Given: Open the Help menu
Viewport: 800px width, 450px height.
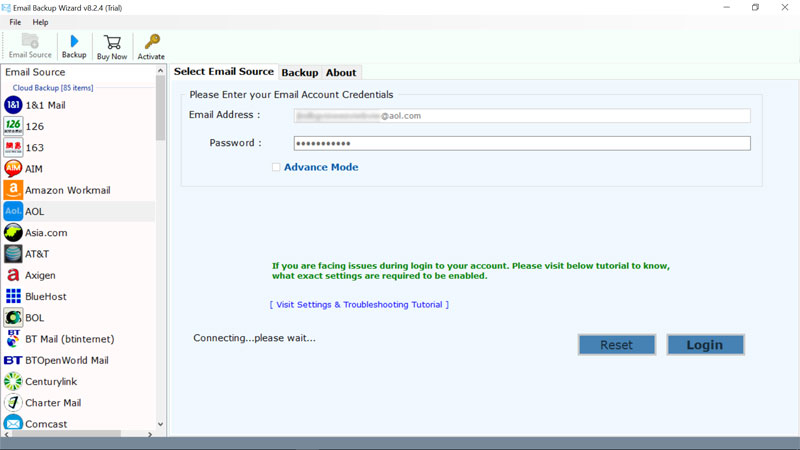Looking at the screenshot, I should pos(40,22).
